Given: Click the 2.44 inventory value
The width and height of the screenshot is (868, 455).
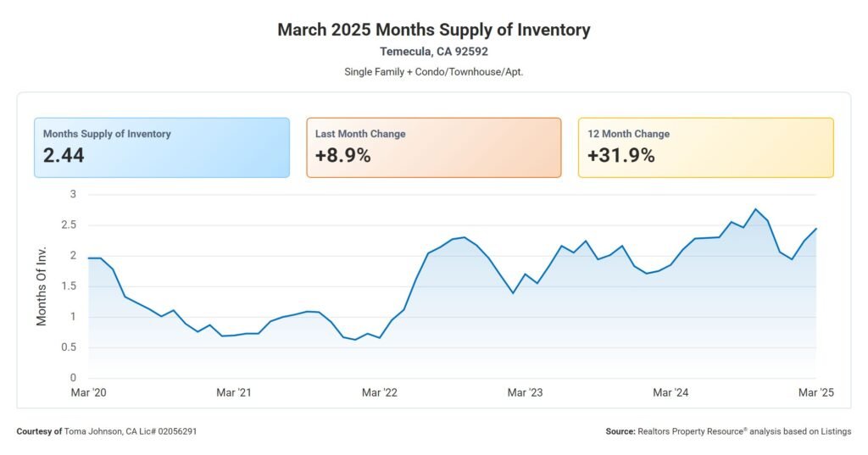Looking at the screenshot, I should (x=64, y=156).
